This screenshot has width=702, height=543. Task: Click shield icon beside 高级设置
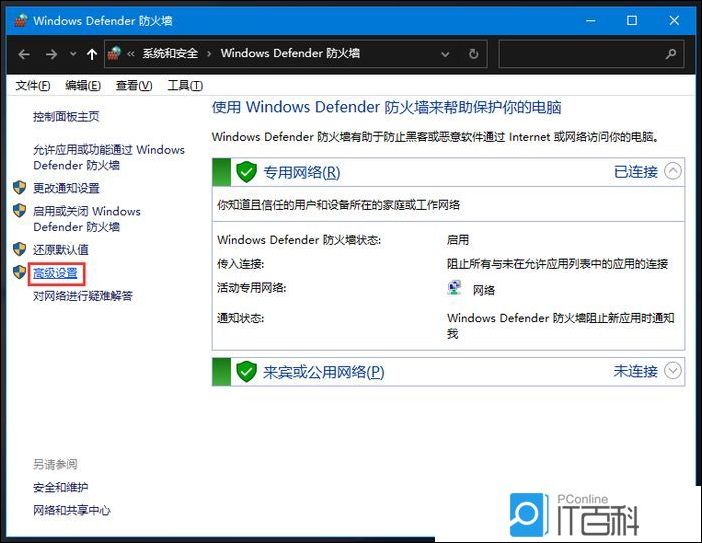tap(20, 272)
